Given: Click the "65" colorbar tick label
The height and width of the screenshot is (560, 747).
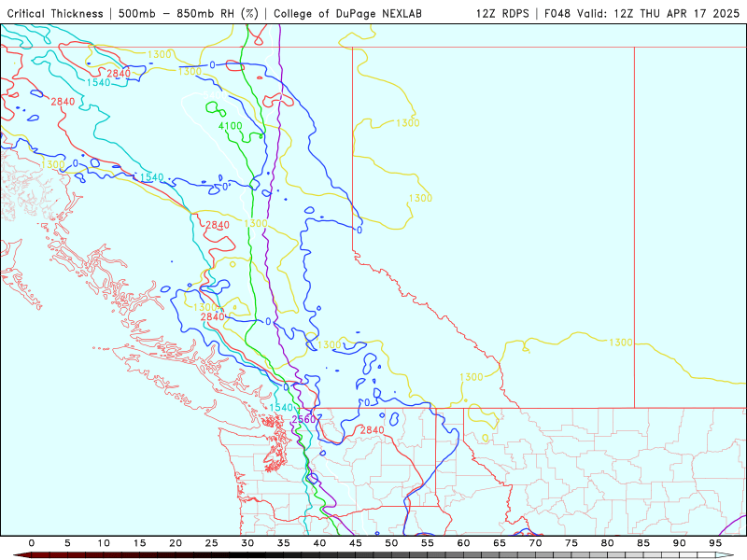Looking at the screenshot, I should tap(500, 543).
